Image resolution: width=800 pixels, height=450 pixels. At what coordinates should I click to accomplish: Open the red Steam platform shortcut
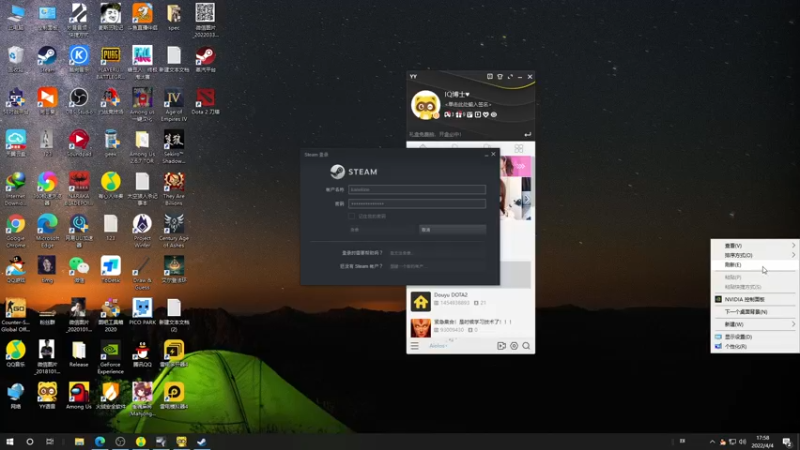tap(205, 59)
